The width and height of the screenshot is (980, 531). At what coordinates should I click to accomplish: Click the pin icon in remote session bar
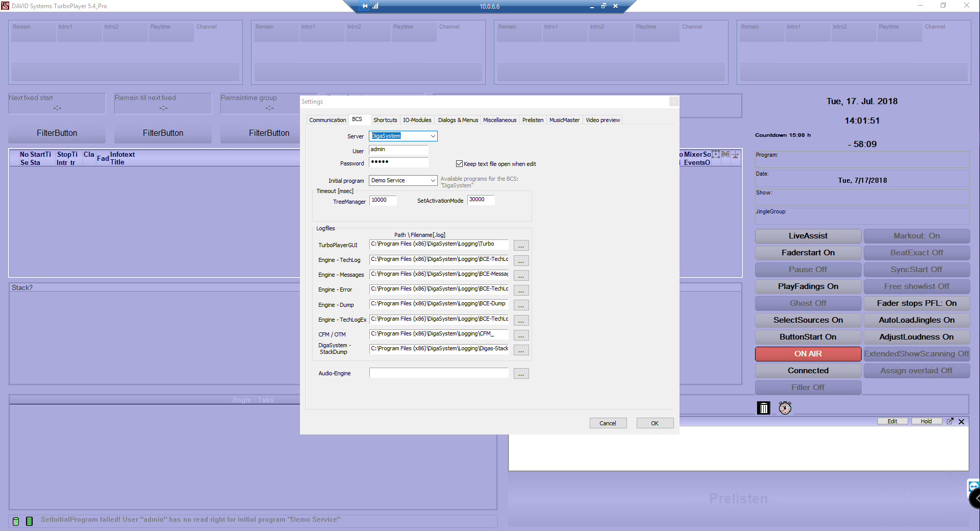pyautogui.click(x=364, y=6)
